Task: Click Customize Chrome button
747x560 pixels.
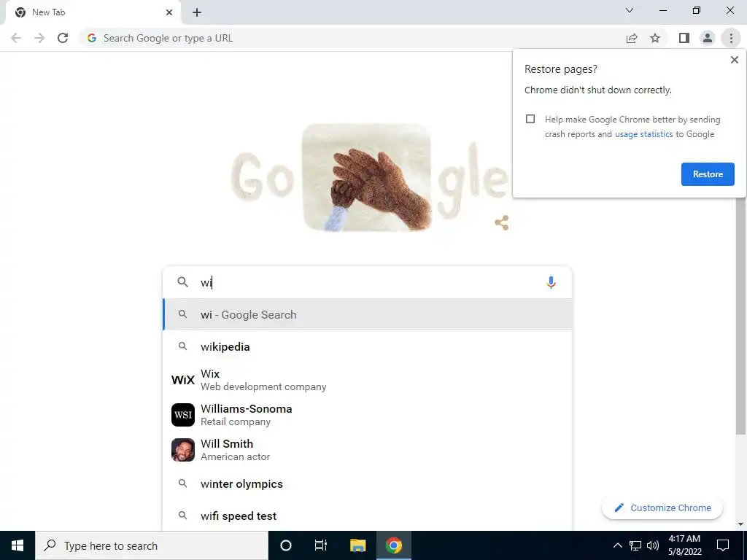Action: coord(662,507)
